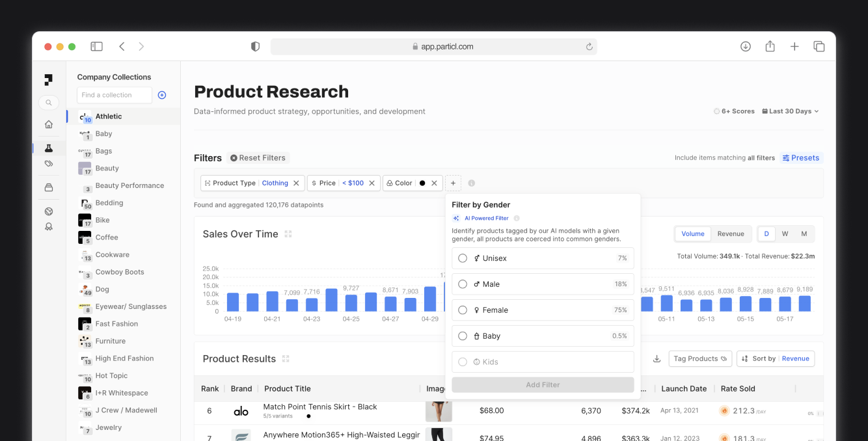Image resolution: width=868 pixels, height=441 pixels.
Task: Open the sidebar search icon
Action: [49, 103]
